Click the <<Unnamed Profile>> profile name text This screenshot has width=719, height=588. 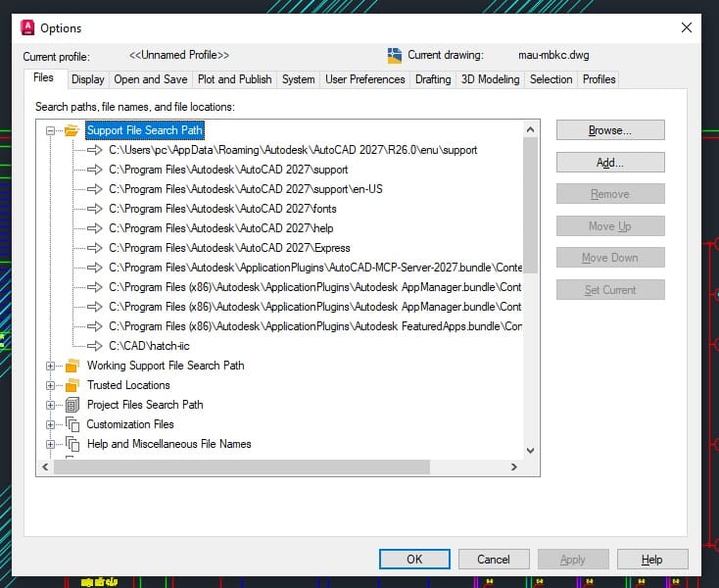pyautogui.click(x=179, y=55)
